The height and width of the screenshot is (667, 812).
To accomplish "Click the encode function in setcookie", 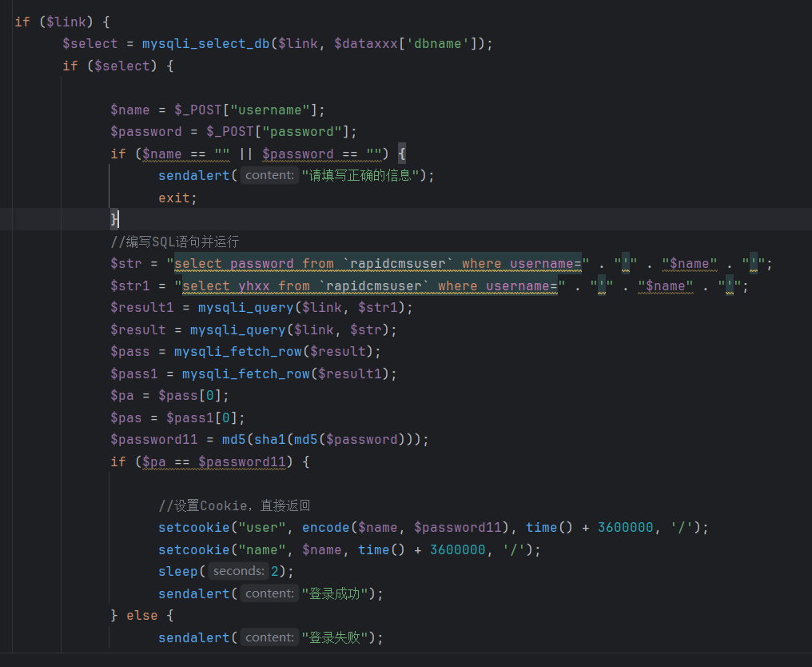I will click(x=325, y=527).
